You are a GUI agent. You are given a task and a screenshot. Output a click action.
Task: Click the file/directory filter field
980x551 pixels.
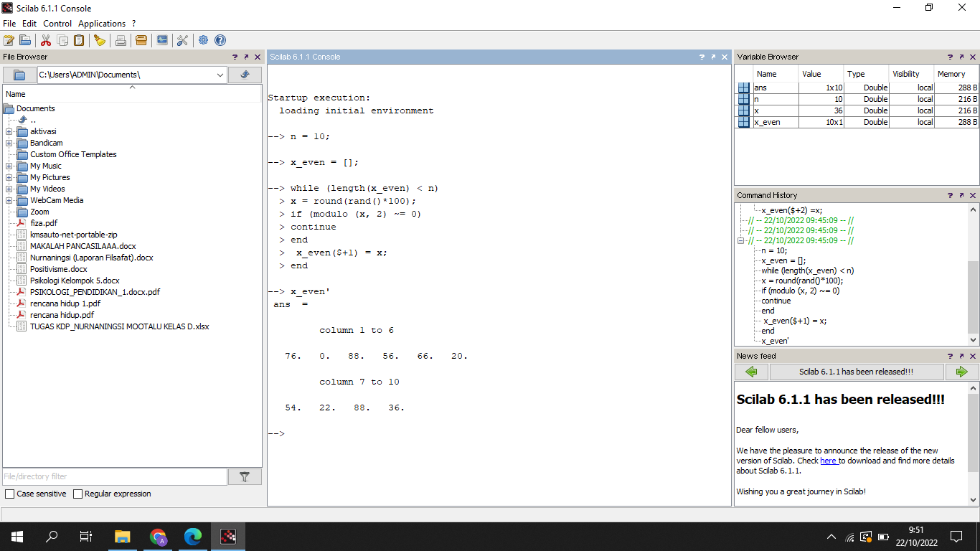click(x=115, y=476)
